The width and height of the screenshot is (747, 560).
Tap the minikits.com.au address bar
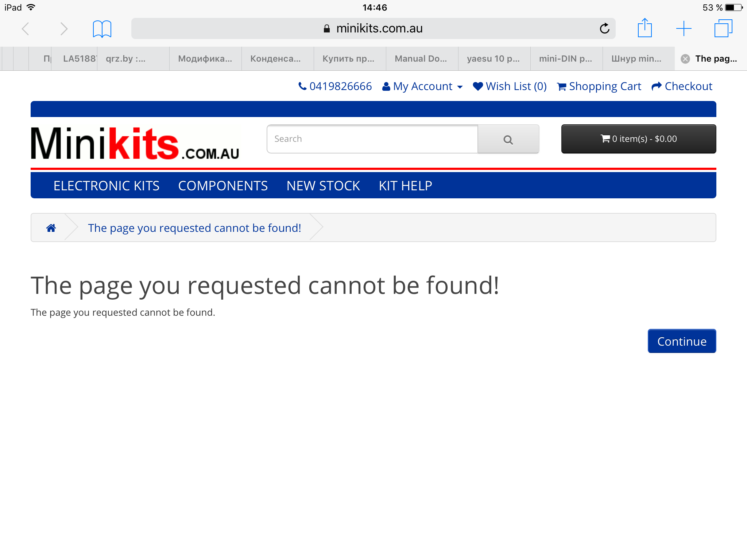pyautogui.click(x=373, y=28)
